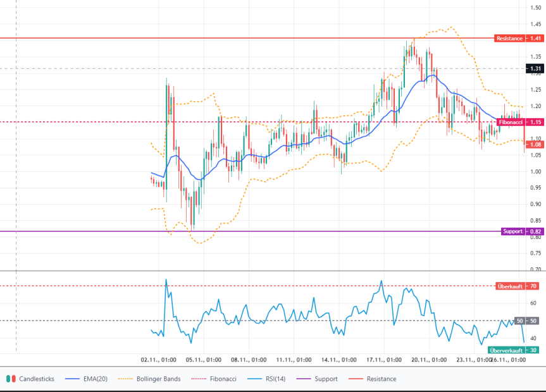Click the black 1.31 crosshair price label
Viewport: 546px width, 392px height.
click(x=535, y=68)
